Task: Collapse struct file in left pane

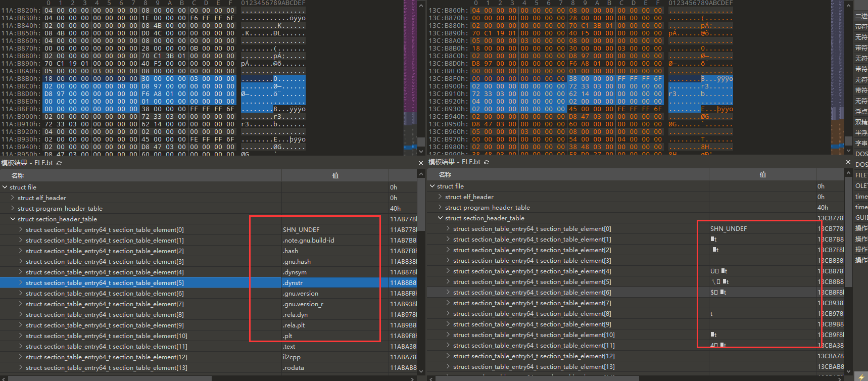Action: [5, 187]
